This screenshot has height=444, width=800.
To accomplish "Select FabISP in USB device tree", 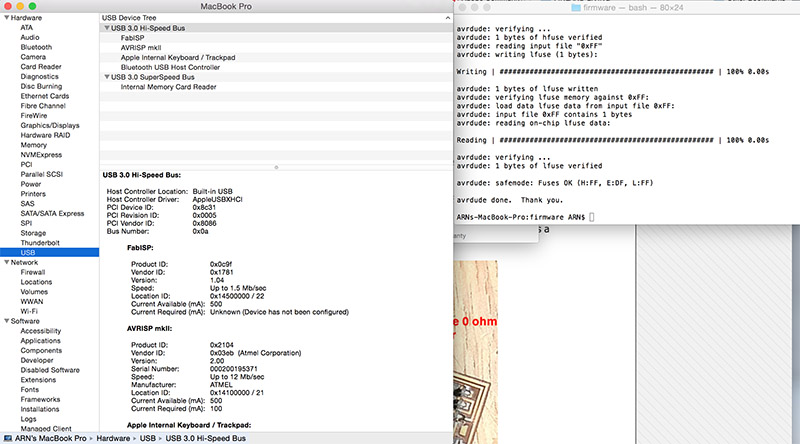I will [132, 38].
